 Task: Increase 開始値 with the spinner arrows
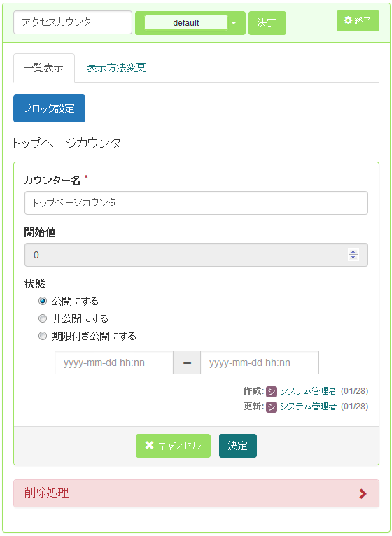click(x=353, y=252)
